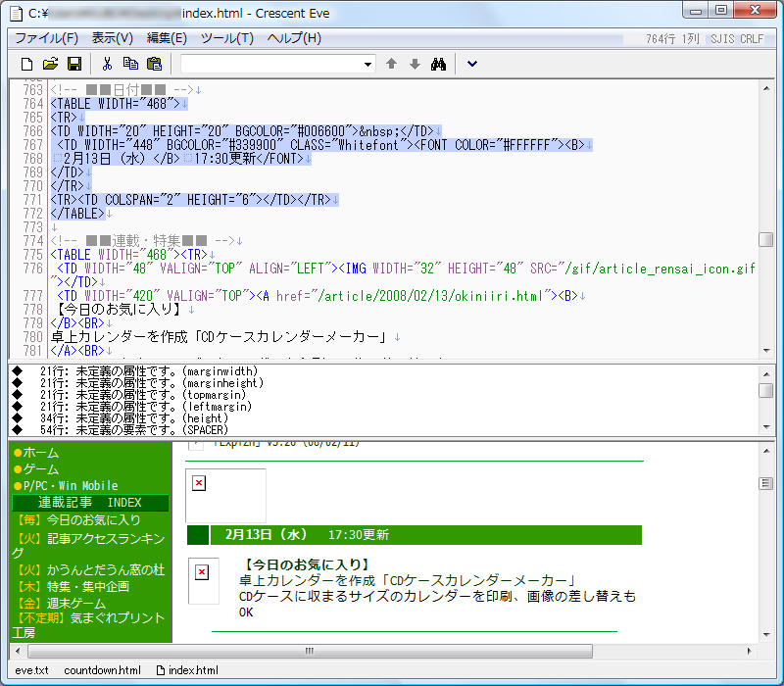Open the ツール(T) menu
784x686 pixels.
(227, 38)
